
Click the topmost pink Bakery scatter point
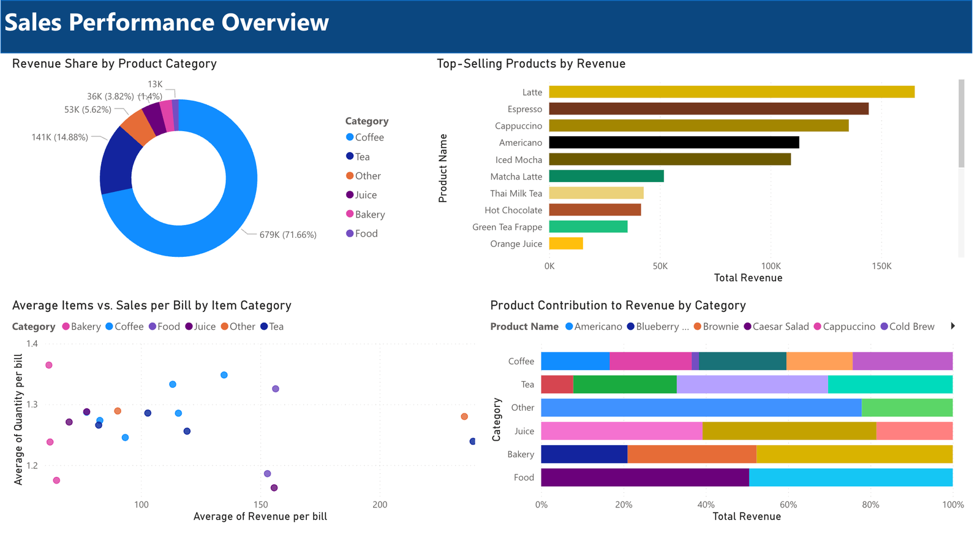click(x=49, y=365)
